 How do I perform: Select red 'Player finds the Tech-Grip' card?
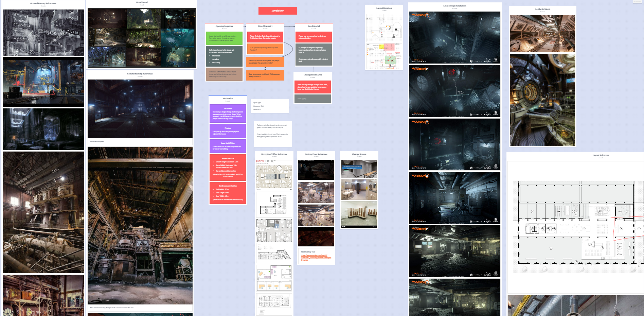pyautogui.click(x=265, y=37)
